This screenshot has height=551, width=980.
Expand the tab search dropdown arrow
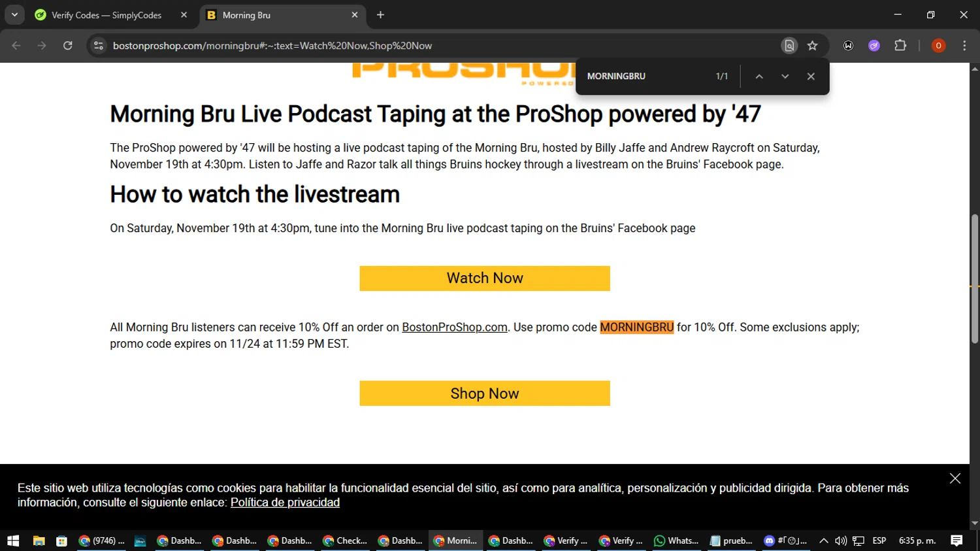tap(14, 15)
